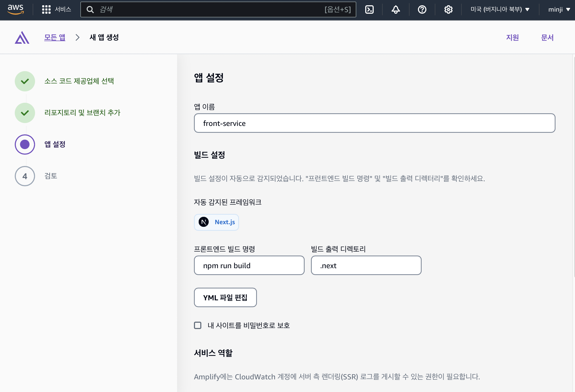
Task: Open the notifications bell
Action: (396, 9)
